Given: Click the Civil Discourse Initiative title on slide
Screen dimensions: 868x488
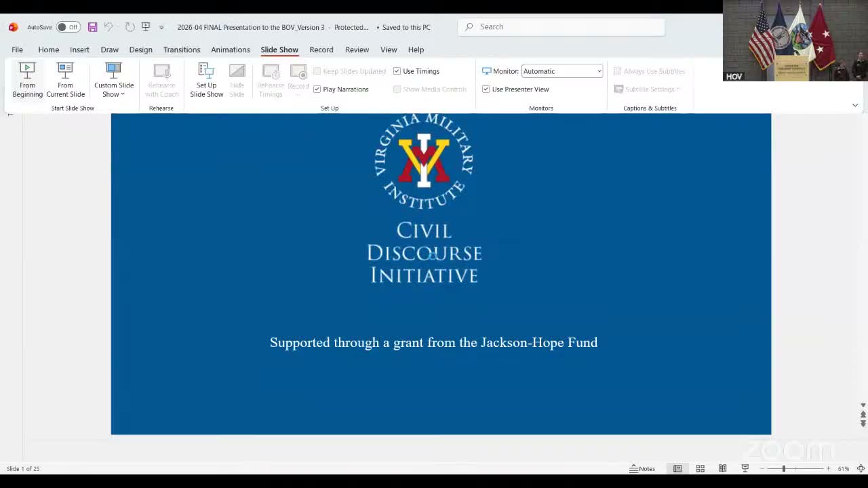Looking at the screenshot, I should [425, 252].
